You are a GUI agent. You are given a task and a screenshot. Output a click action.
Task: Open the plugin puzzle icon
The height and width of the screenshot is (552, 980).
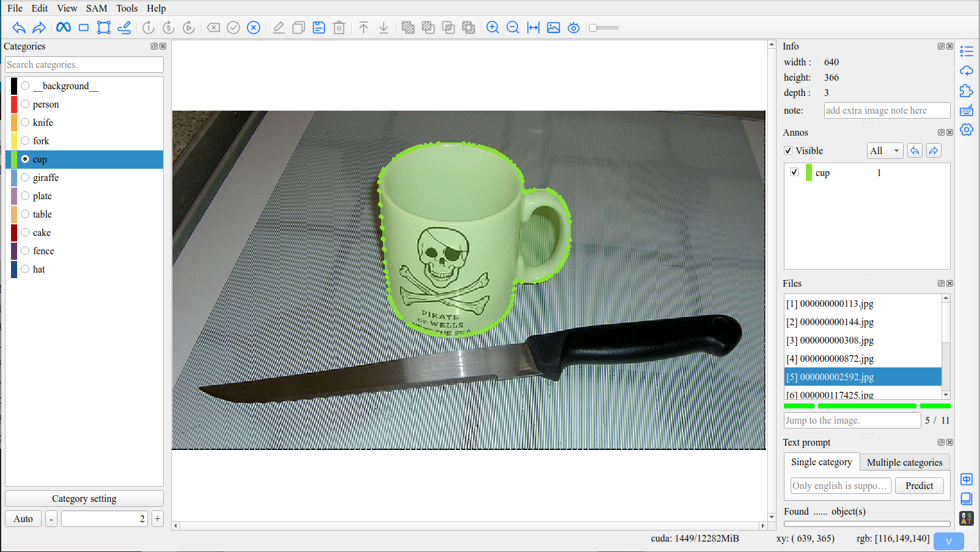(967, 90)
